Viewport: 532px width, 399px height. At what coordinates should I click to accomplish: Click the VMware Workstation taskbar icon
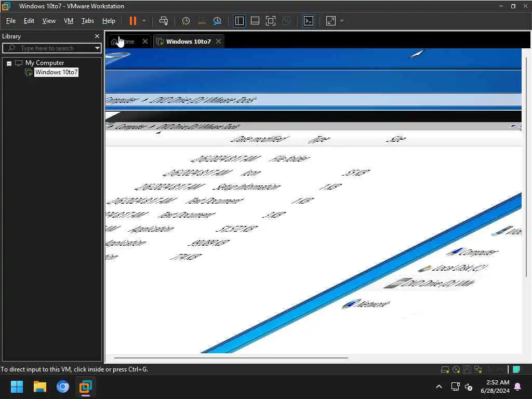(86, 387)
